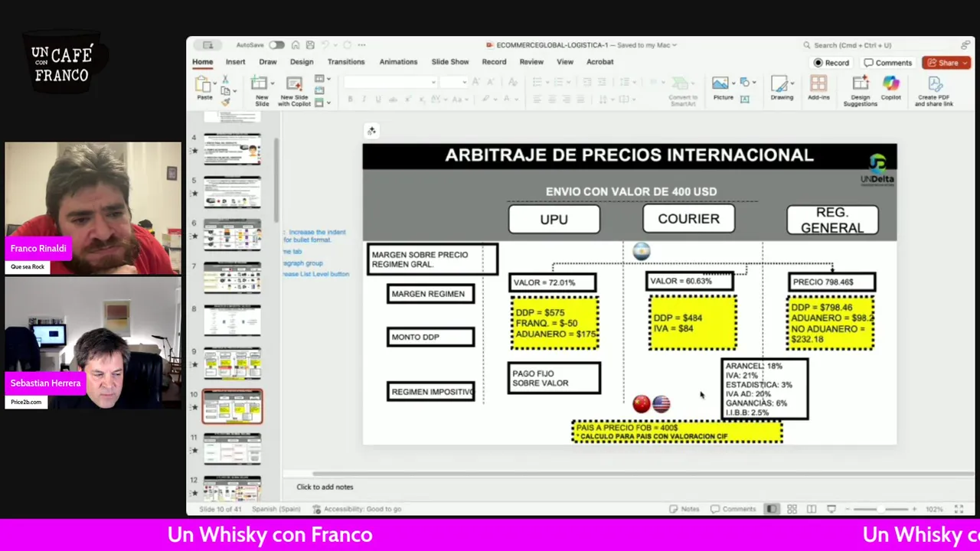Select slide 9 thumbnail
This screenshot has height=551, width=980.
pyautogui.click(x=232, y=364)
